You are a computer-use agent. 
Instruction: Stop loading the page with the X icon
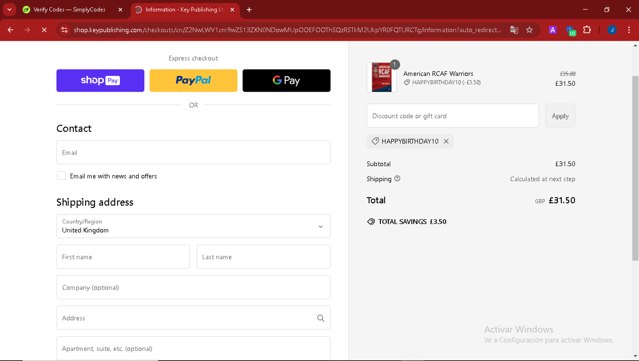44,30
